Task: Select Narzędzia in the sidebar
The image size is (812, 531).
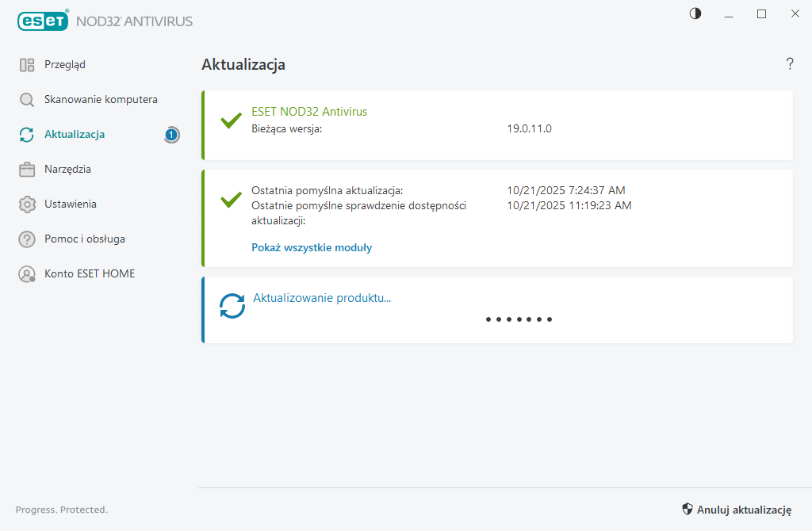Action: (67, 170)
